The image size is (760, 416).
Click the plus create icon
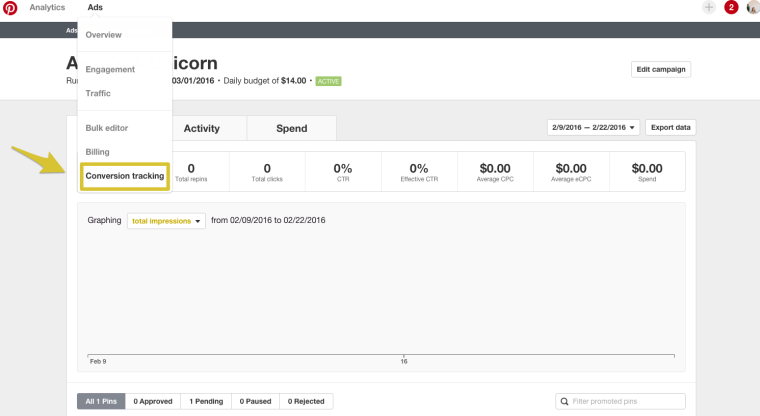pos(709,8)
